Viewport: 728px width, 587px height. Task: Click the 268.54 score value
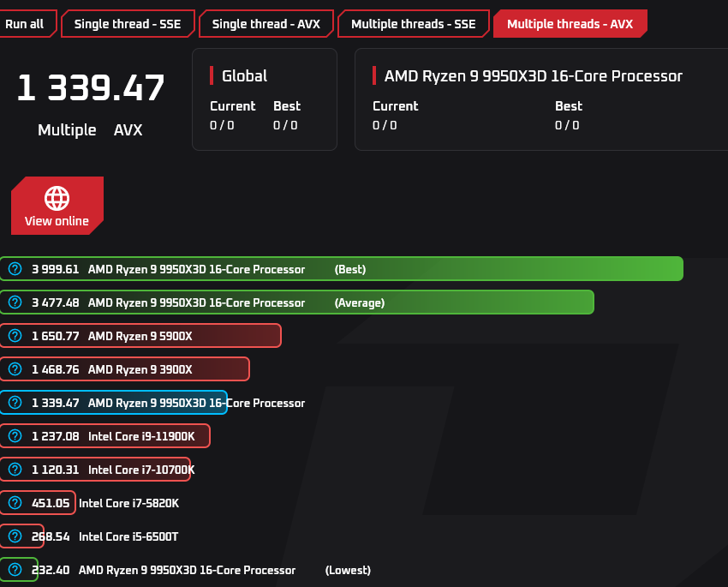pyautogui.click(x=51, y=536)
